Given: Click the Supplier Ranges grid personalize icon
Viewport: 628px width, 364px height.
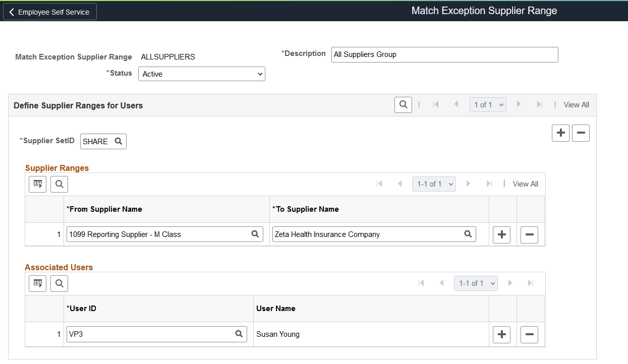Looking at the screenshot, I should [x=37, y=185].
